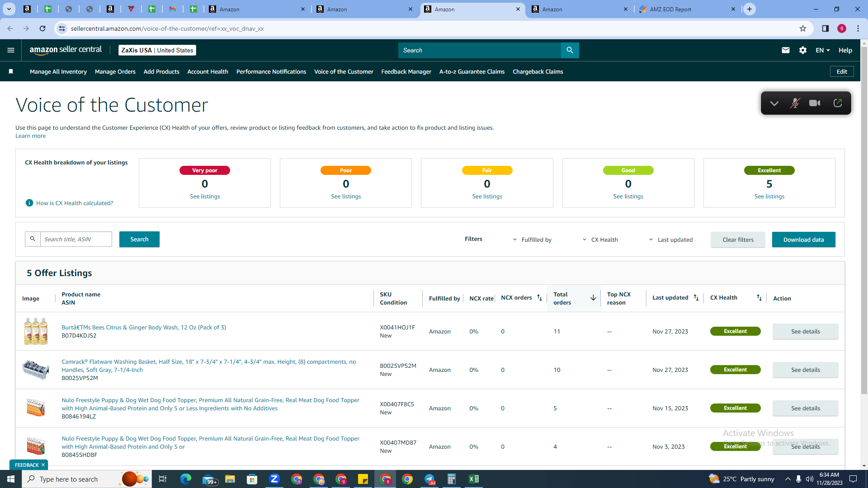Click Download data button

pos(803,239)
